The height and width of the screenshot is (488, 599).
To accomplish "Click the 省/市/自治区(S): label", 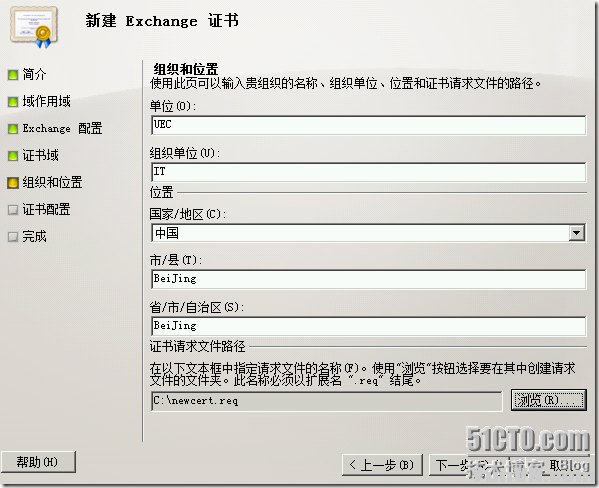I will tap(197, 307).
